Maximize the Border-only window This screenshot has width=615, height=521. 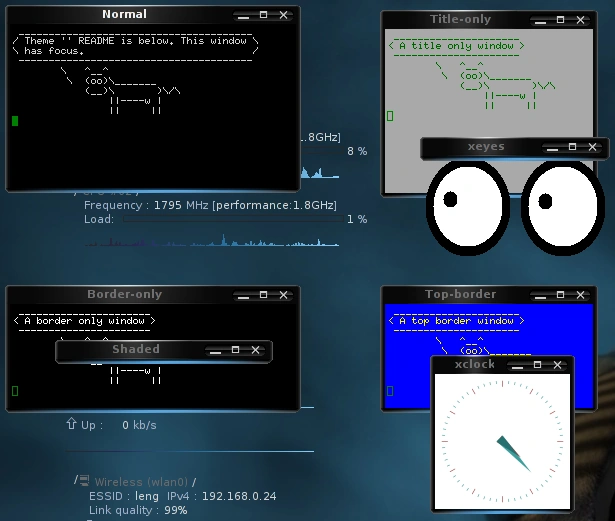point(264,295)
